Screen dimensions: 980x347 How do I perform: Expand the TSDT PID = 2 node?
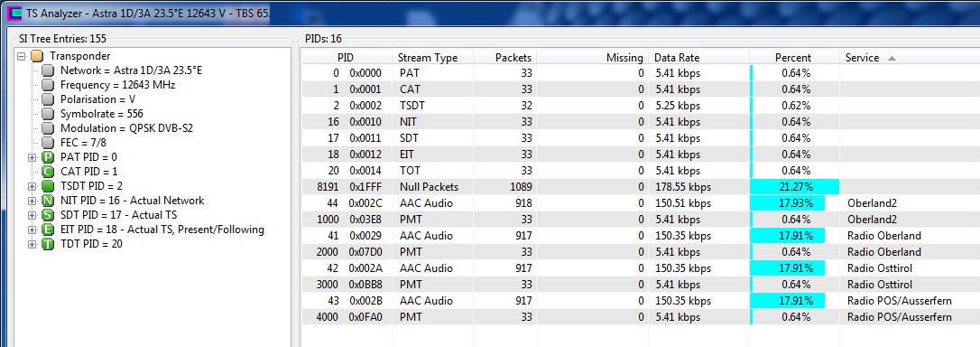click(x=32, y=186)
